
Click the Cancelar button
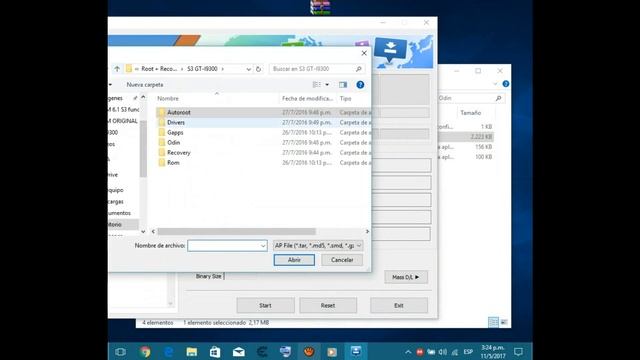point(342,260)
